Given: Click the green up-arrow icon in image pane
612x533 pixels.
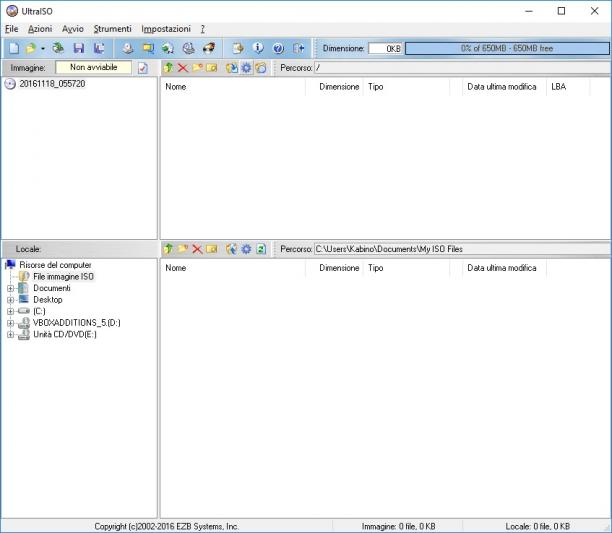Looking at the screenshot, I should click(x=168, y=68).
